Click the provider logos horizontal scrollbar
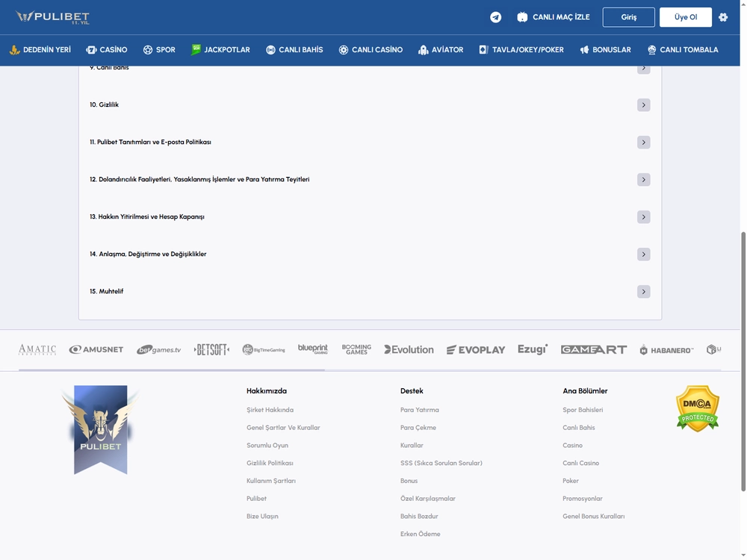The image size is (747, 560). (x=172, y=370)
